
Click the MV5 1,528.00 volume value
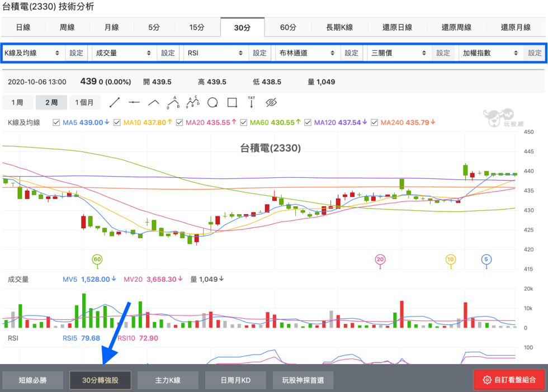(x=89, y=279)
